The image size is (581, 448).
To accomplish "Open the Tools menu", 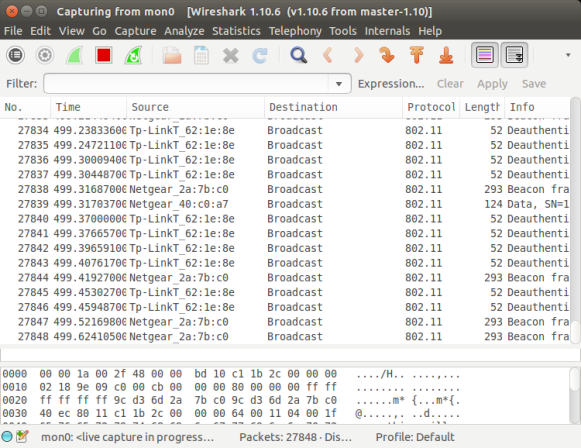I will tap(343, 31).
